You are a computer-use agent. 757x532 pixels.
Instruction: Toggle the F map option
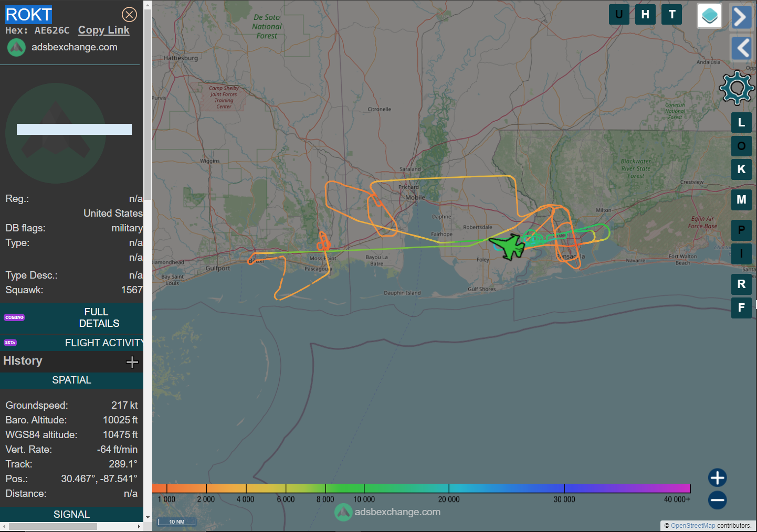(x=741, y=307)
